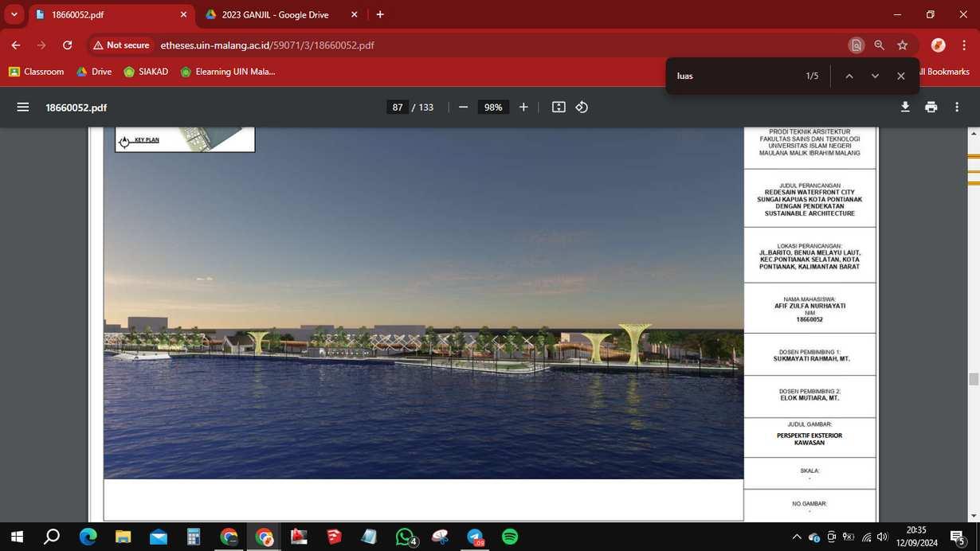Close the 2023 GANJIL Google Drive tab

tap(355, 14)
